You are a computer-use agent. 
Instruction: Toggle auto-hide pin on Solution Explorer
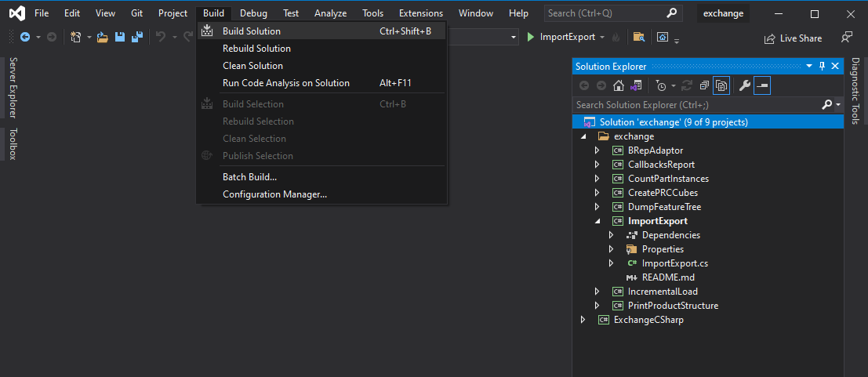(x=822, y=67)
